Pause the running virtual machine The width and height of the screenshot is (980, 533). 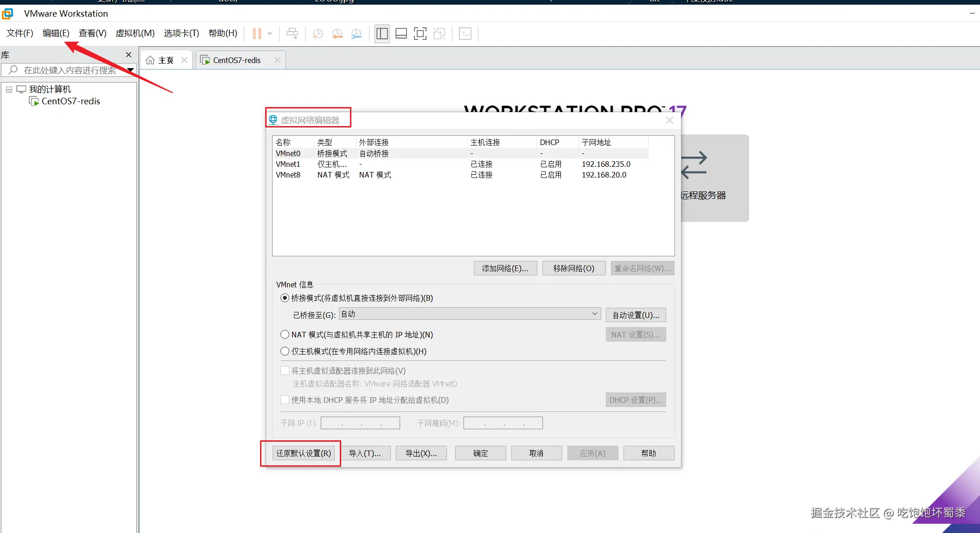click(256, 33)
